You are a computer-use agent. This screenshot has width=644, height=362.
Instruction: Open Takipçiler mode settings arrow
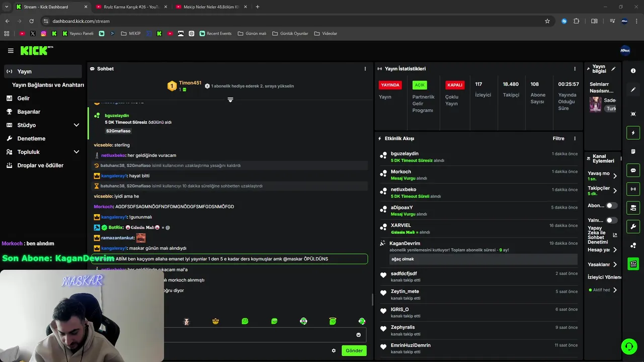pyautogui.click(x=615, y=191)
